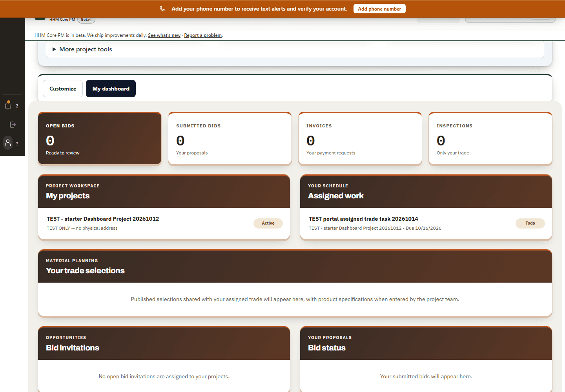565x392 pixels.
Task: Open the notifications bell icon
Action: coord(8,105)
